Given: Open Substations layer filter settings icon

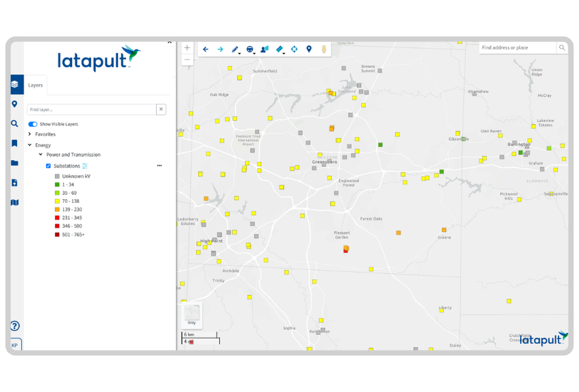Looking at the screenshot, I should coord(85,165).
